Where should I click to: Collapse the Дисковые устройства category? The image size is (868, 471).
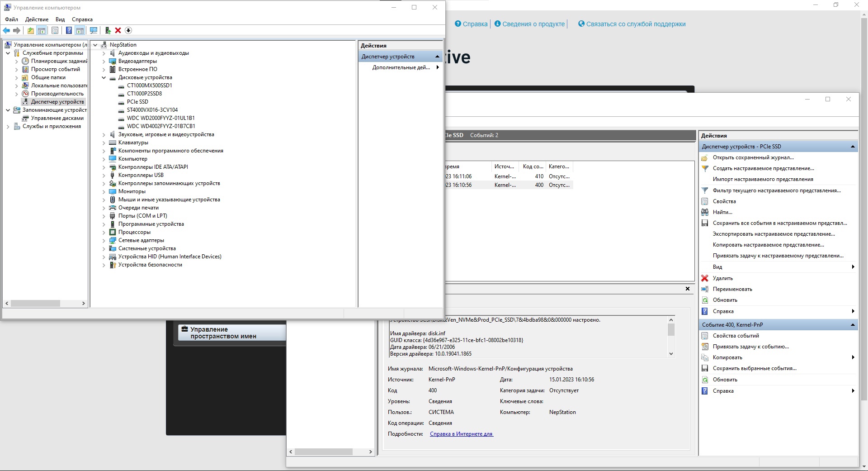coord(104,78)
